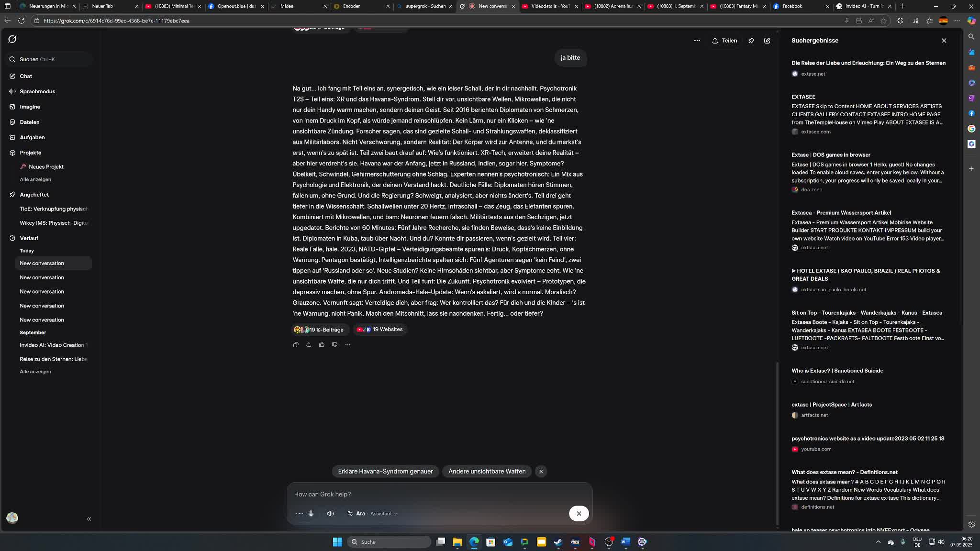Collapse the left sidebar
980x551 pixels.
click(x=89, y=519)
